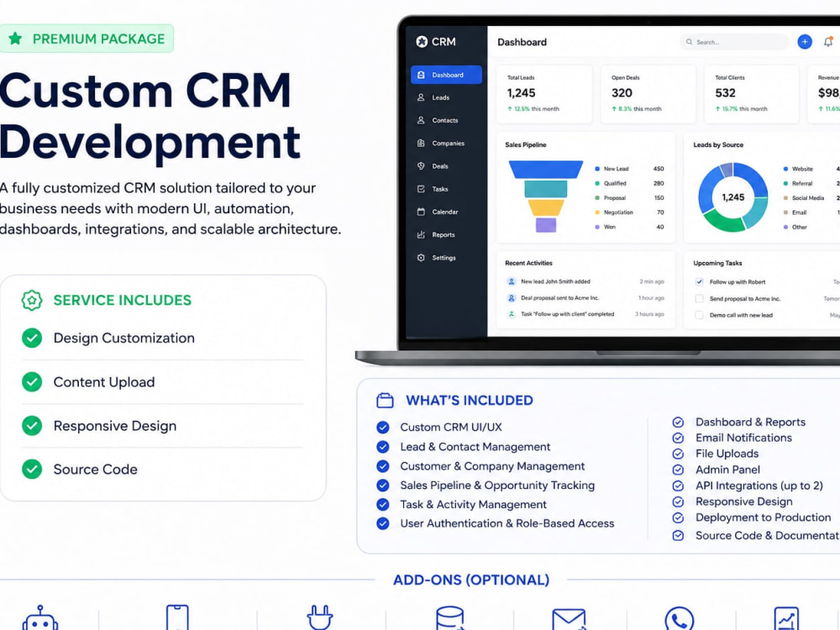Image resolution: width=840 pixels, height=630 pixels.
Task: Click the Reports chart icon in sidebar
Action: click(421, 234)
